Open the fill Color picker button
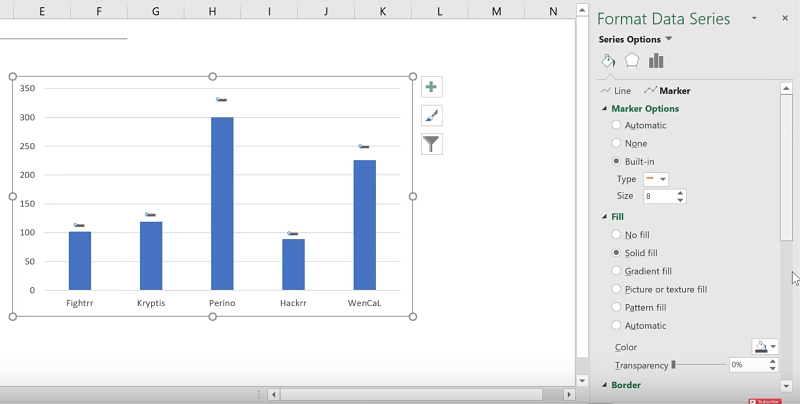Viewport: 800px width, 404px height. tap(765, 347)
